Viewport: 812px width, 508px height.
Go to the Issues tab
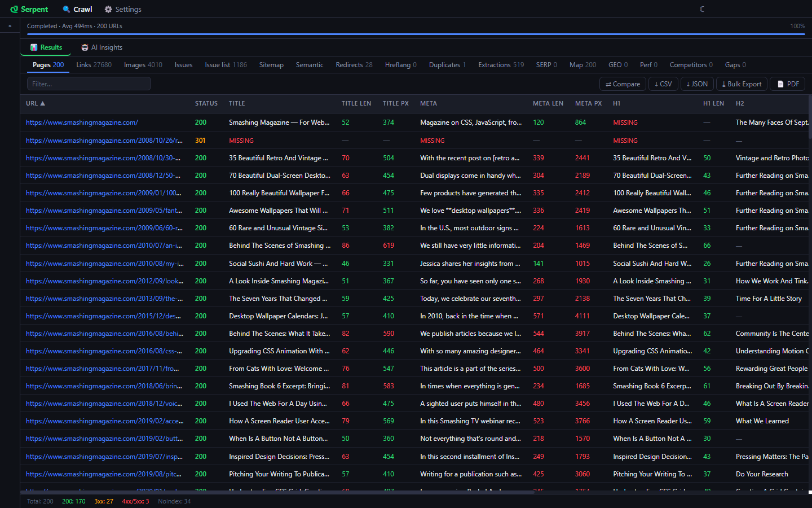[x=183, y=65]
